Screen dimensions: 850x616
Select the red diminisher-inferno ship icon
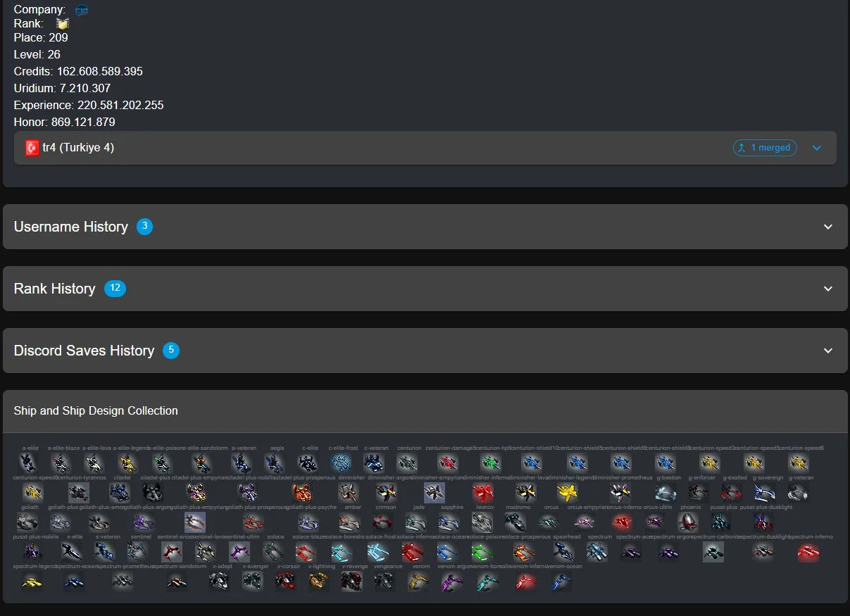(482, 492)
